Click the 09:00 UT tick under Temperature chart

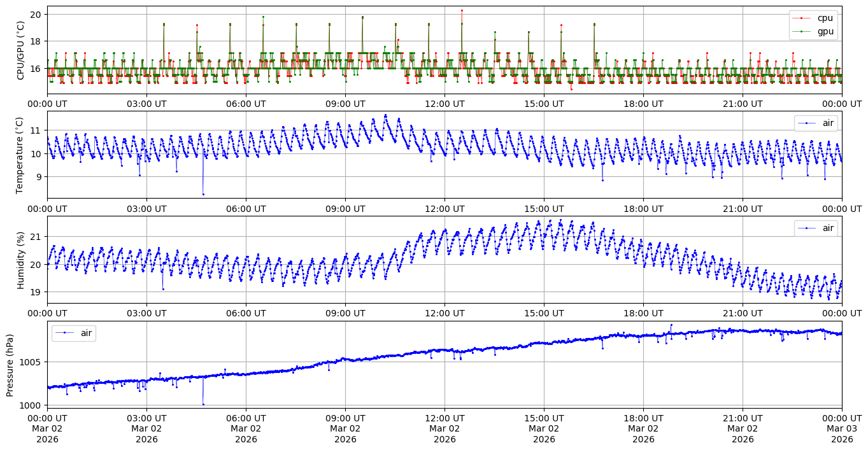pos(345,208)
